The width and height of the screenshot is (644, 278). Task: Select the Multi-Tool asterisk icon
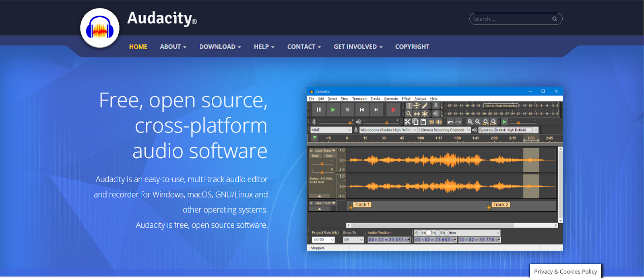[x=425, y=114]
